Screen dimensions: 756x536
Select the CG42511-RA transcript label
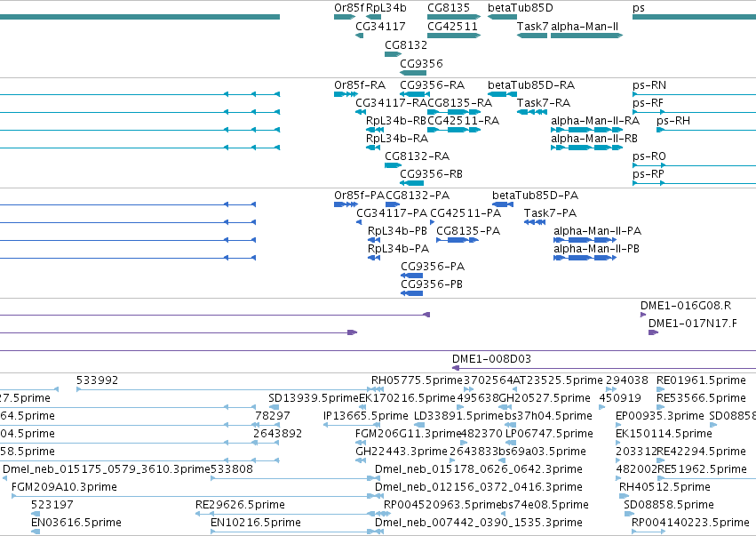pos(464,121)
